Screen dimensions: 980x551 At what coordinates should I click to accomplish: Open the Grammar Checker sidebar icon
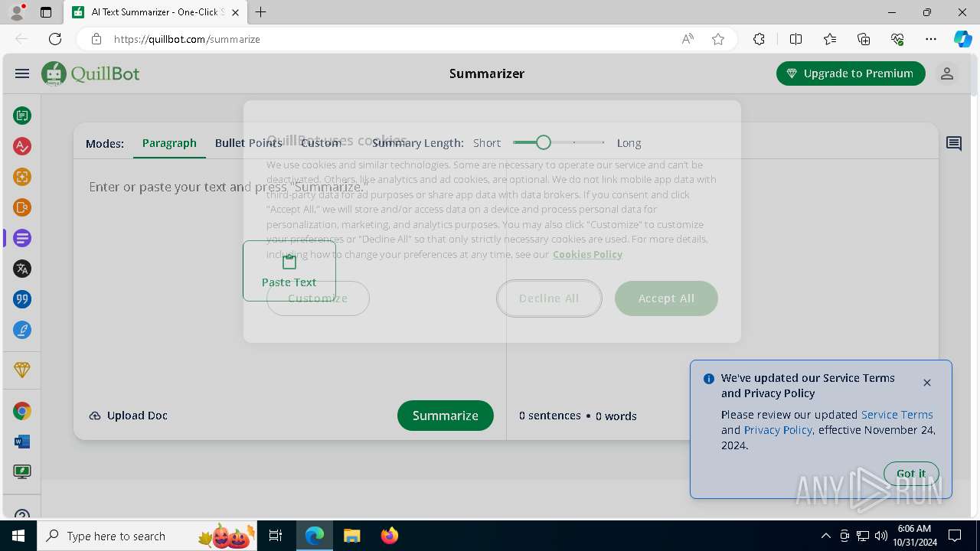(x=22, y=146)
